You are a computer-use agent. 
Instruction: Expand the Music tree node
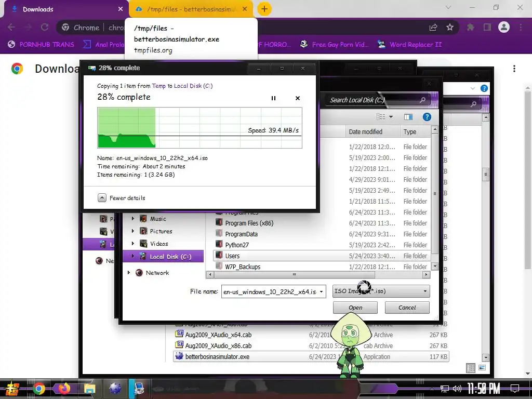133,219
